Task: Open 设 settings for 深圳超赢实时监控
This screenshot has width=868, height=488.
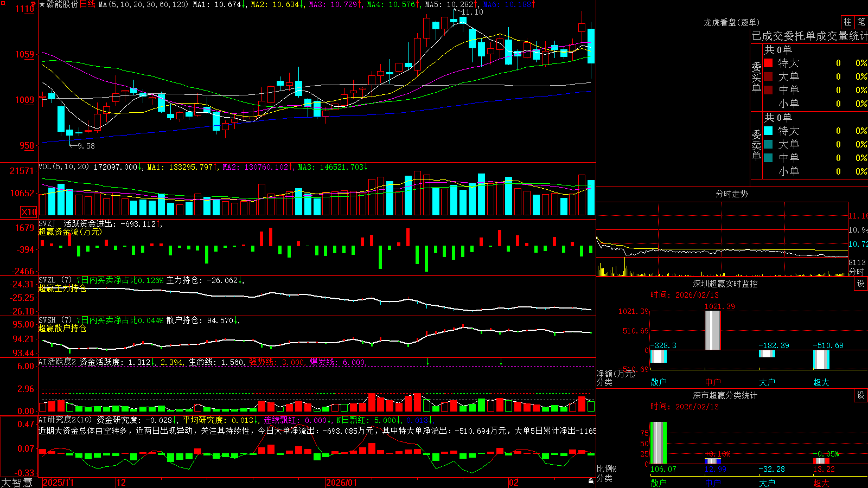Action: (x=861, y=284)
